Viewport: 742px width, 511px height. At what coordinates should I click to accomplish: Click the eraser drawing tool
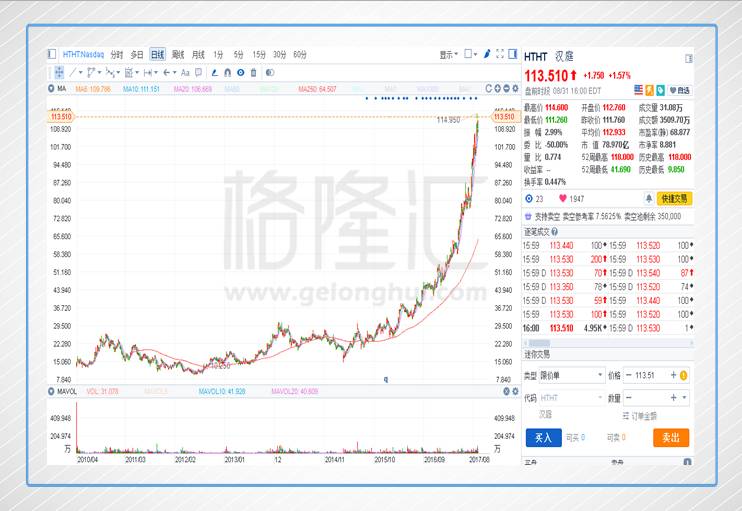coord(215,72)
